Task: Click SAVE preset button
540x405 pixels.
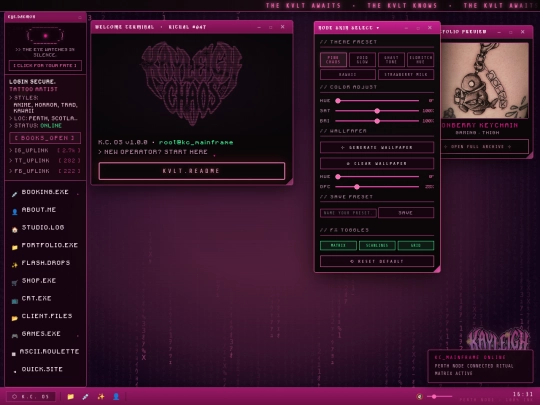Action: click(x=406, y=213)
